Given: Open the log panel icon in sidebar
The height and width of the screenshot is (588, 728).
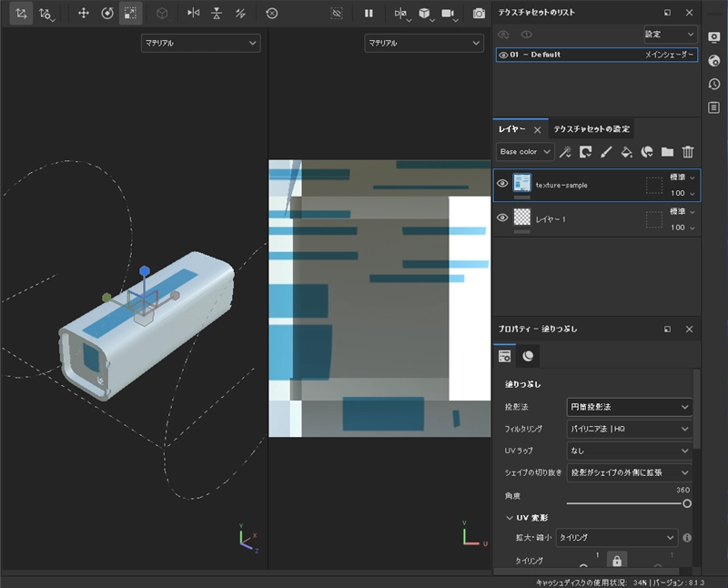Looking at the screenshot, I should 714,107.
